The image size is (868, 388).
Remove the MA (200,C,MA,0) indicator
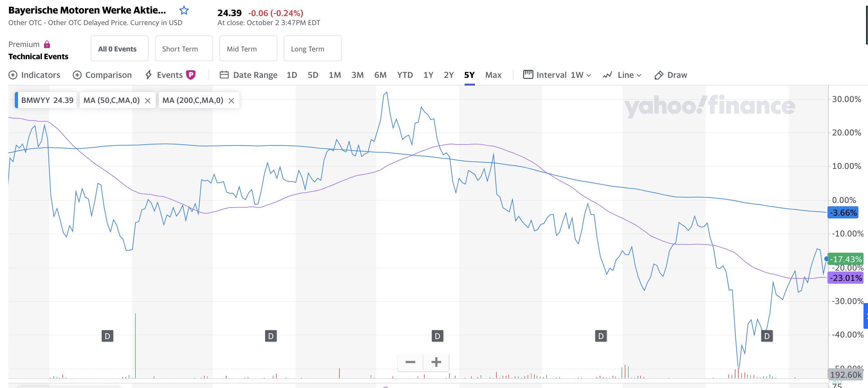[231, 100]
